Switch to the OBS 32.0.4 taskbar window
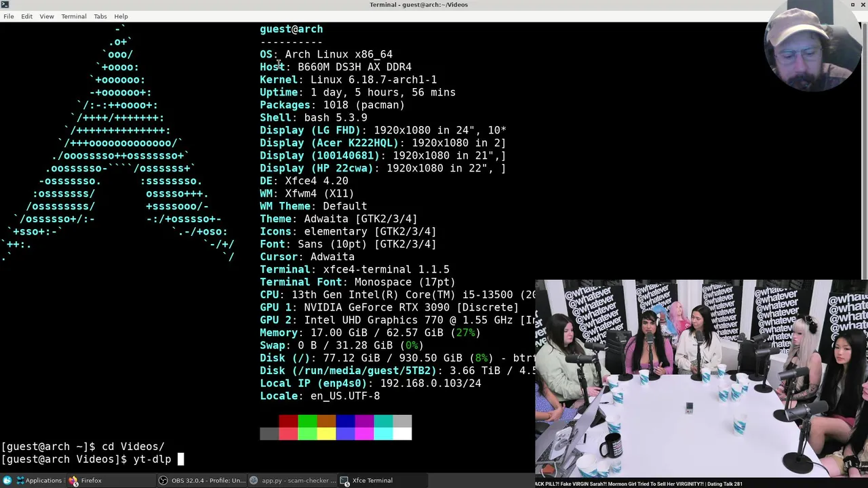868x488 pixels. click(x=201, y=481)
